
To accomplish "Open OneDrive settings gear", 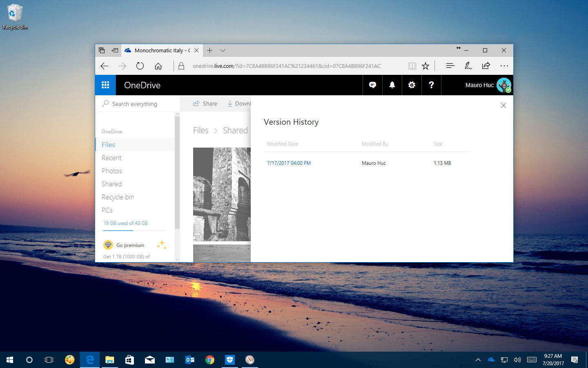I will [x=412, y=85].
